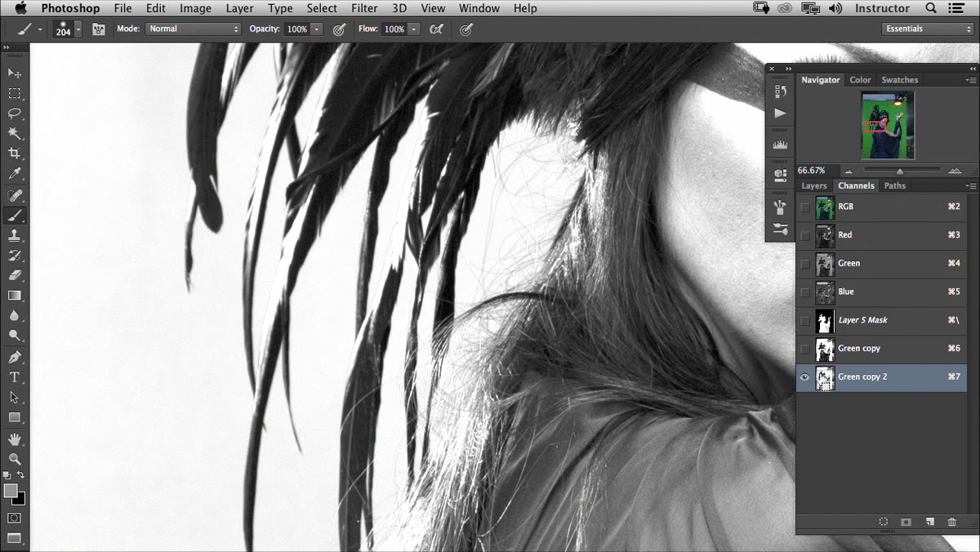980x552 pixels.
Task: Show the Blue channel
Action: click(805, 292)
